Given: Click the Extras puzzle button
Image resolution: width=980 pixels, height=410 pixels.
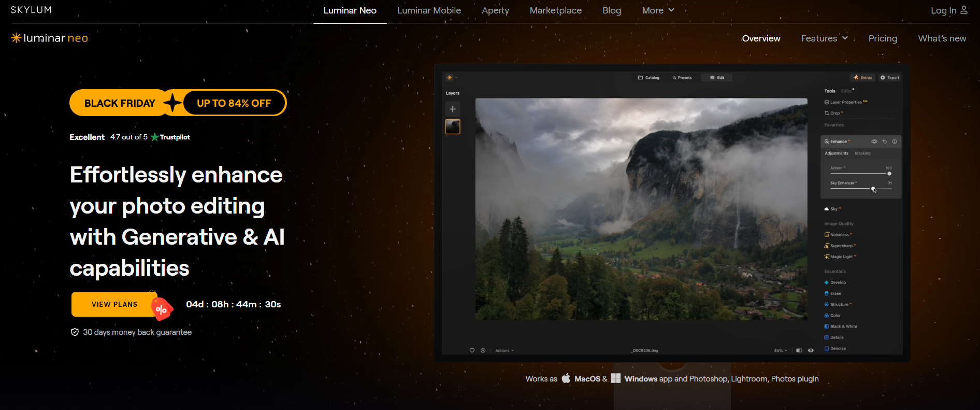Looking at the screenshot, I should pyautogui.click(x=862, y=78).
